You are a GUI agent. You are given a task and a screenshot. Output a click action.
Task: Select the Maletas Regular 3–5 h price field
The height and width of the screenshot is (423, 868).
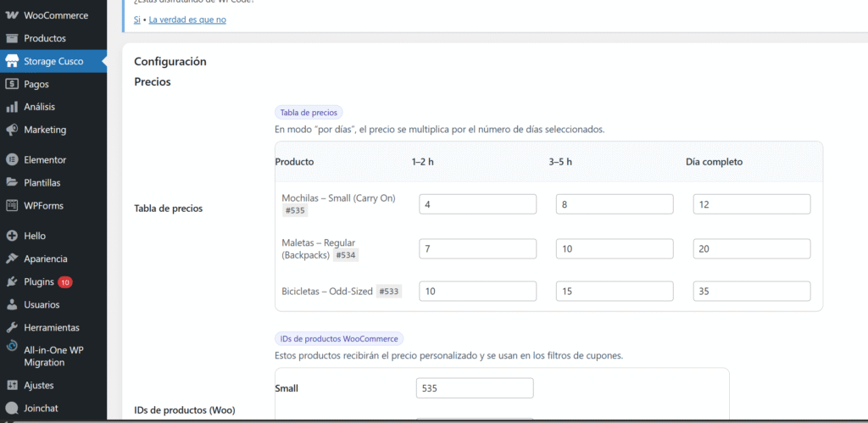[615, 248]
